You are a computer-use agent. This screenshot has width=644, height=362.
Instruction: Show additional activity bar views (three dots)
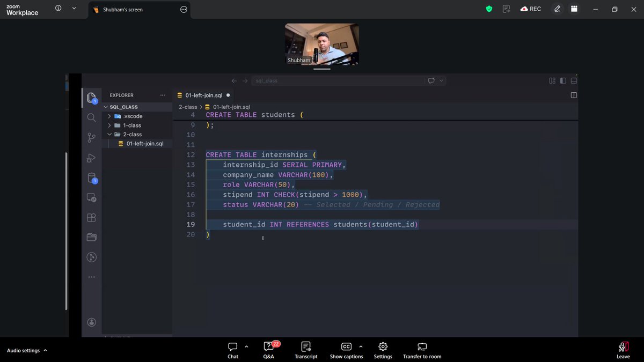[91, 277]
